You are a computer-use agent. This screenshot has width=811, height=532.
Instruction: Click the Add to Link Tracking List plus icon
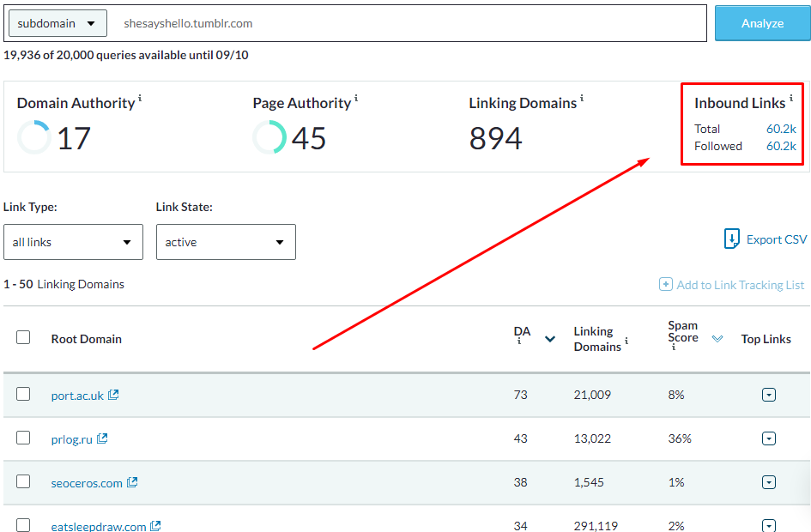666,284
